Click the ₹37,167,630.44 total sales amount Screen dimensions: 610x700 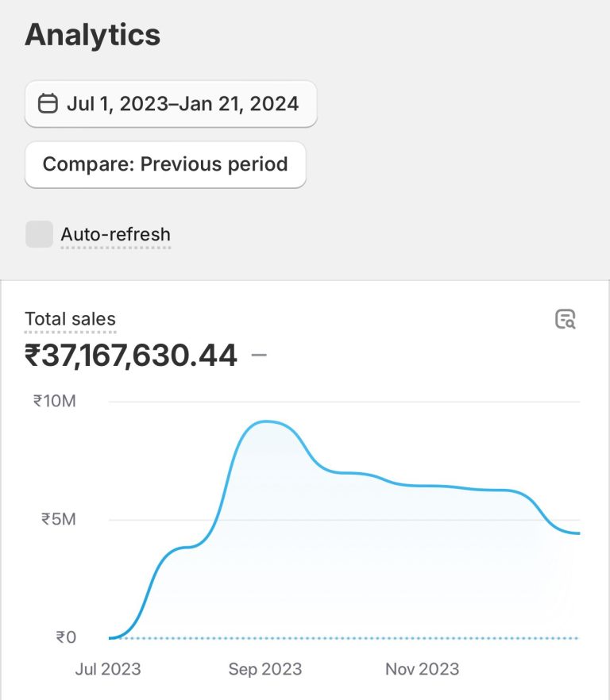coord(131,356)
